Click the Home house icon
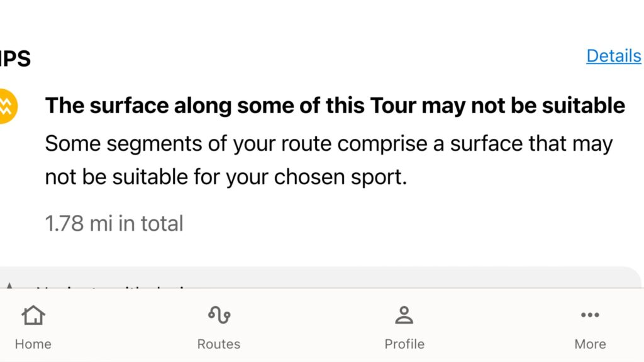This screenshot has height=362, width=644. (x=33, y=315)
